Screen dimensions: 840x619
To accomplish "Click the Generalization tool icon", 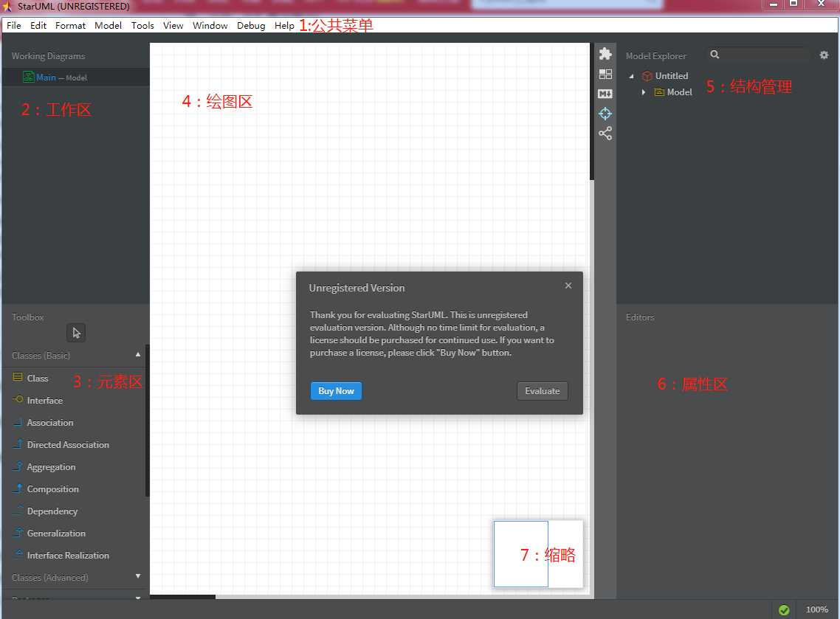I will pos(18,532).
